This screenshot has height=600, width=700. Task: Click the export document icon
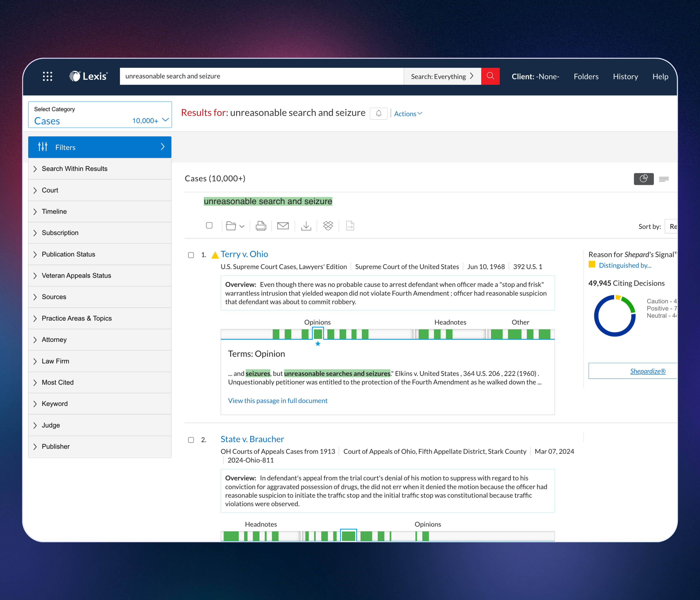[350, 226]
